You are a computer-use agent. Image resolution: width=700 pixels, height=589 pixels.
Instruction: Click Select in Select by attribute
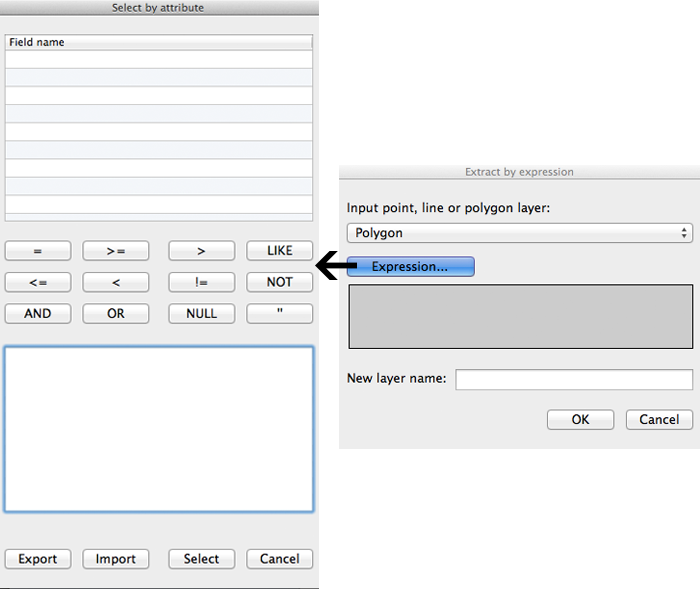201,559
